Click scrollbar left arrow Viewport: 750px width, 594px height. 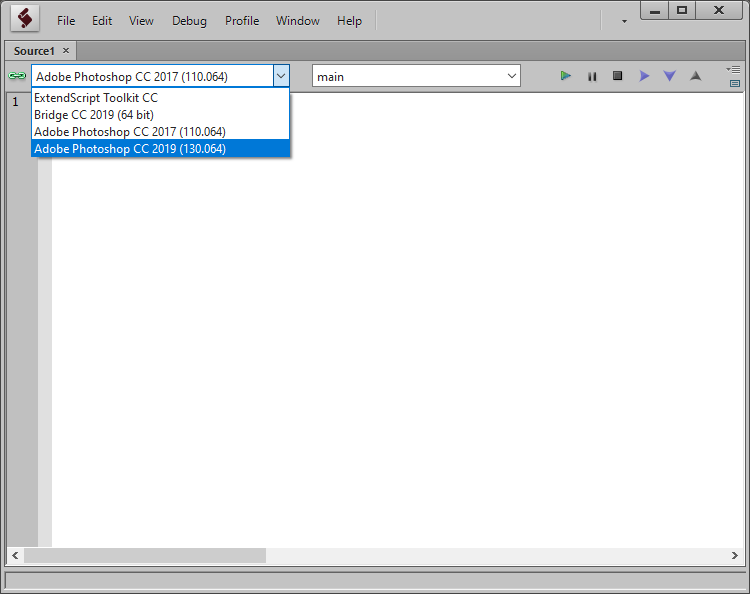[x=15, y=555]
